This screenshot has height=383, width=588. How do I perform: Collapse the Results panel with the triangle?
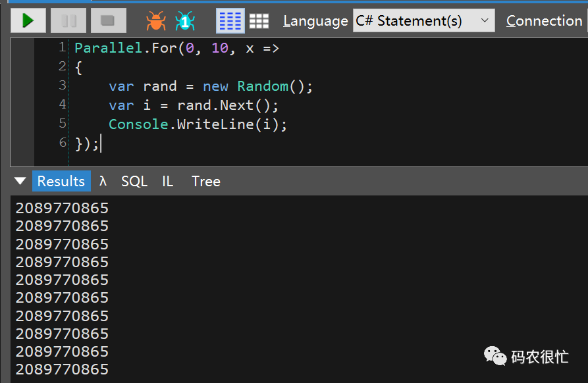coord(19,181)
